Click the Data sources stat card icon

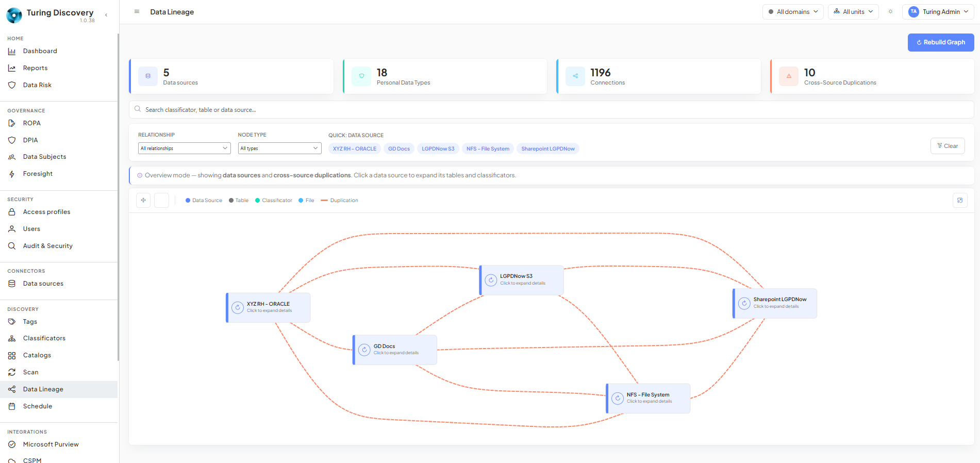[x=148, y=76]
